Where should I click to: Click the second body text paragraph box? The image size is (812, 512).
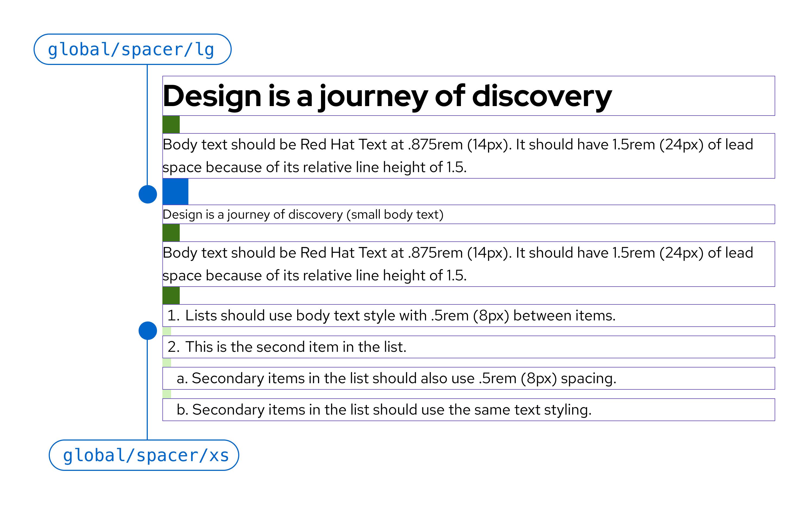click(x=468, y=264)
